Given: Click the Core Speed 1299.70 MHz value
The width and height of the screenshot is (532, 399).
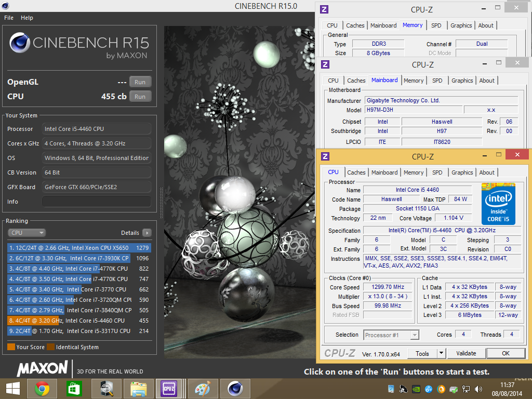Looking at the screenshot, I should coord(388,287).
